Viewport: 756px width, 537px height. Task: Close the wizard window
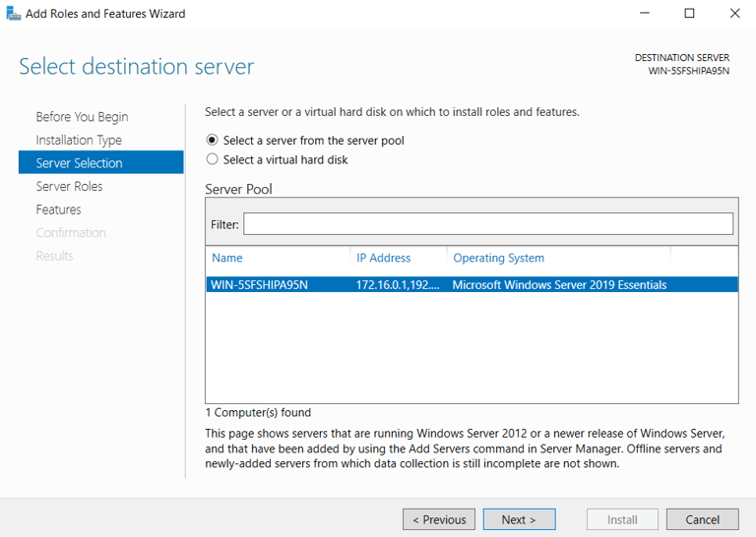734,14
